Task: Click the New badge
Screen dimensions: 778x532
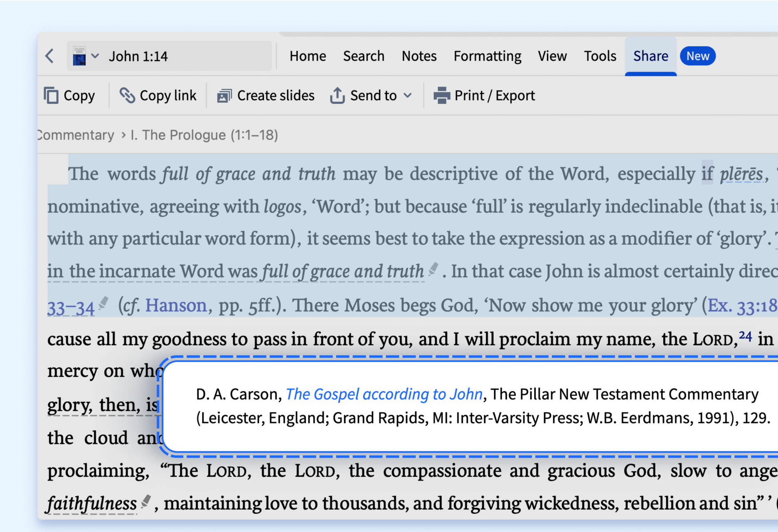Action: click(x=698, y=56)
